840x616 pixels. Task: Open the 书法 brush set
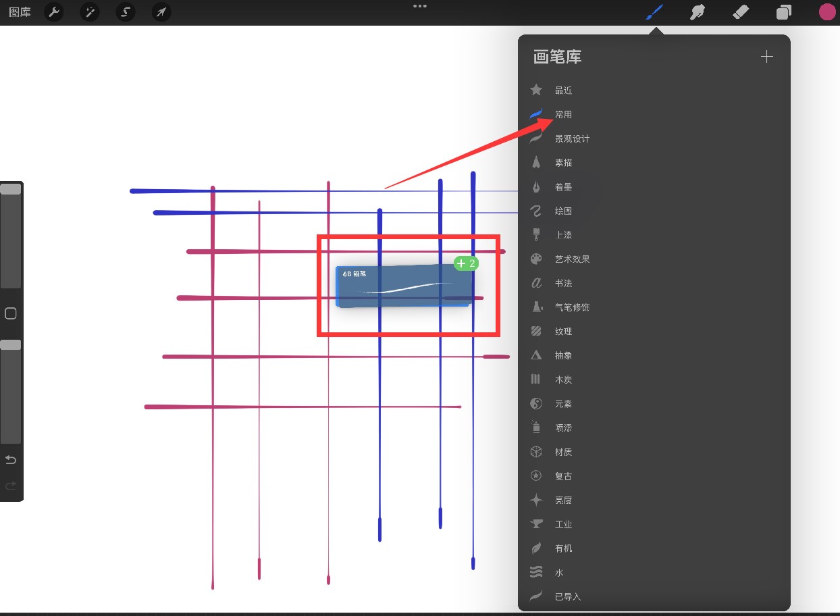click(563, 283)
